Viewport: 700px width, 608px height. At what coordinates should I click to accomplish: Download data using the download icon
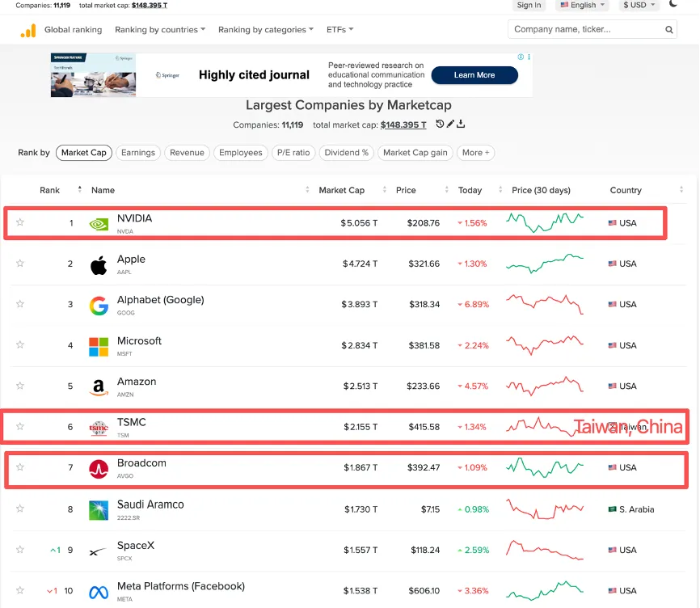(x=461, y=124)
